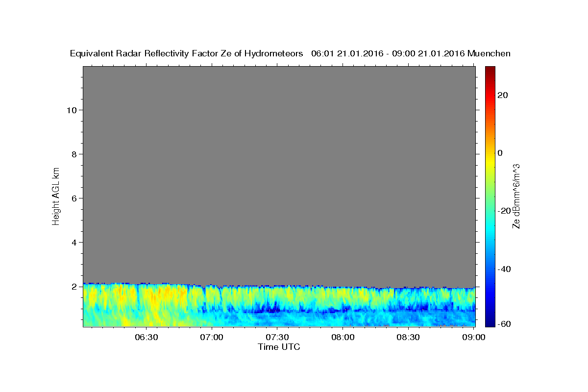Click the 'Height AGL km' axis label
Screen dimensions: 588x392
tap(56, 196)
